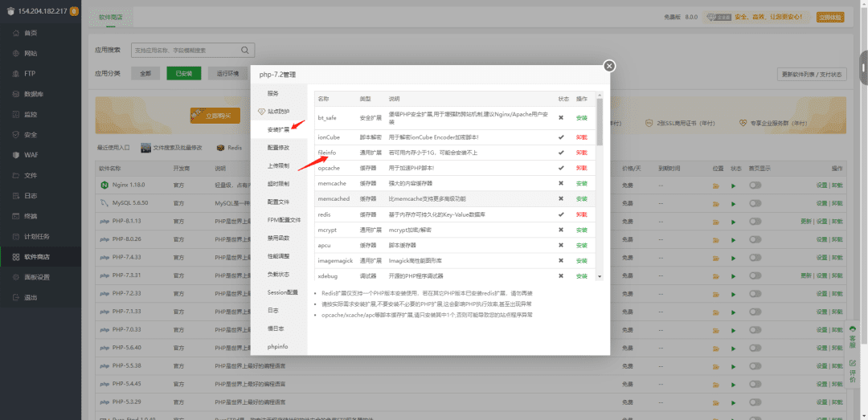Click 已安装 installed filter button
868x420 pixels.
coord(184,73)
